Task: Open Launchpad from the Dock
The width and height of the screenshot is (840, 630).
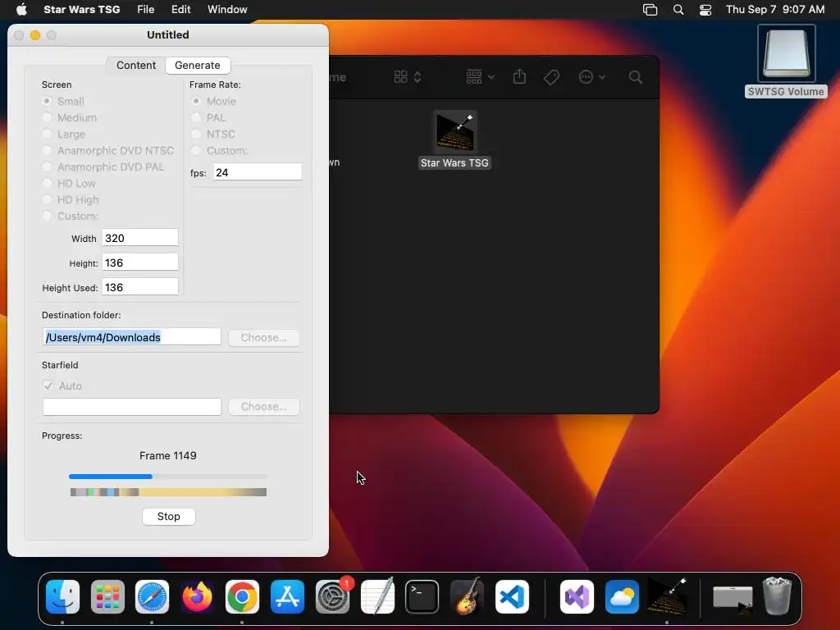Action: [107, 597]
